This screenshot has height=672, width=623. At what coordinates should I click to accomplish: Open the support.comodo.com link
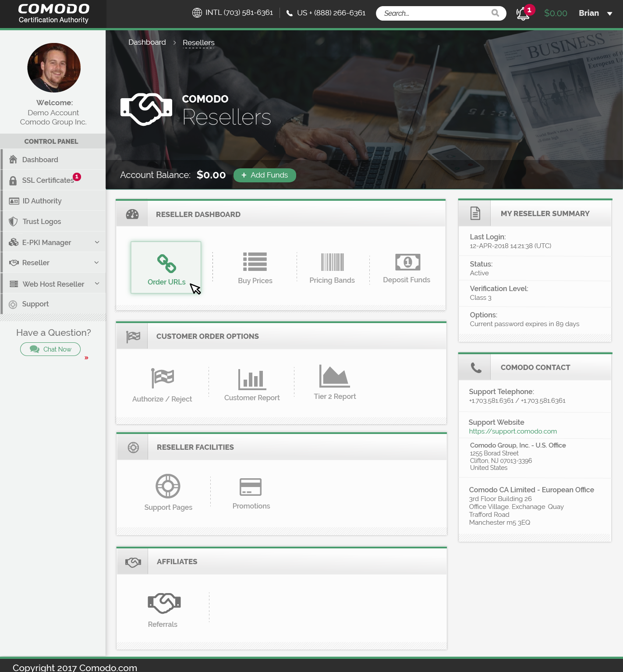point(513,431)
